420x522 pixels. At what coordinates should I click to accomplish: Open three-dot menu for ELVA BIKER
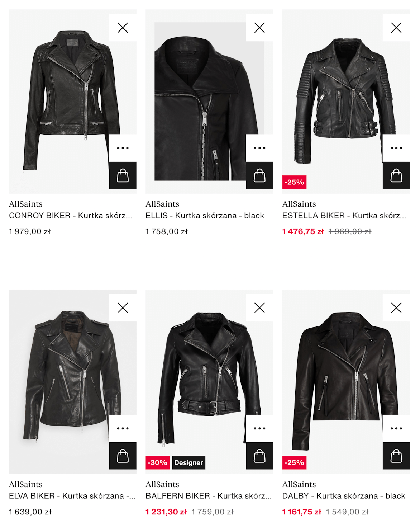click(123, 428)
